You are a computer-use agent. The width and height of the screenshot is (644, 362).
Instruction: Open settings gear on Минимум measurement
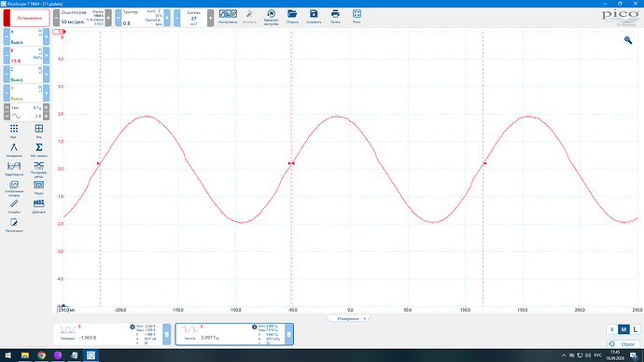(x=133, y=327)
